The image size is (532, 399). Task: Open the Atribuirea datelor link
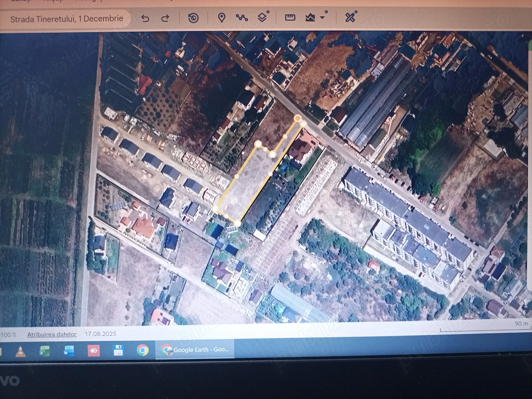tap(52, 334)
